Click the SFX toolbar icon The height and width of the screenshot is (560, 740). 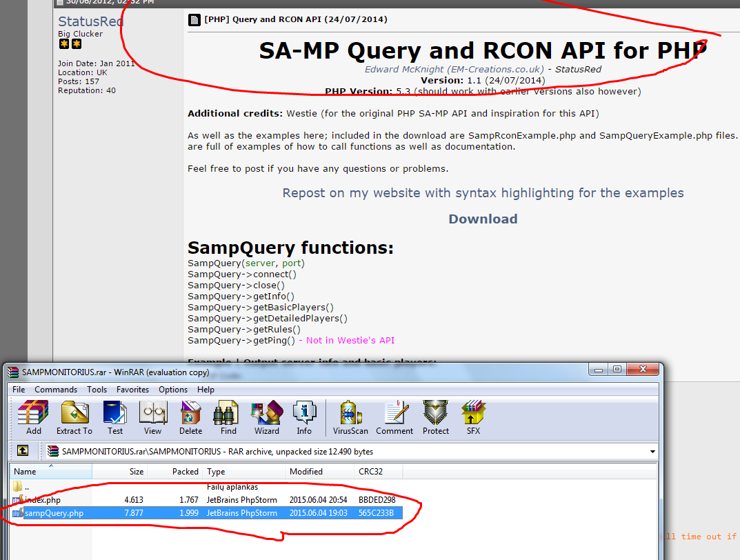point(473,417)
